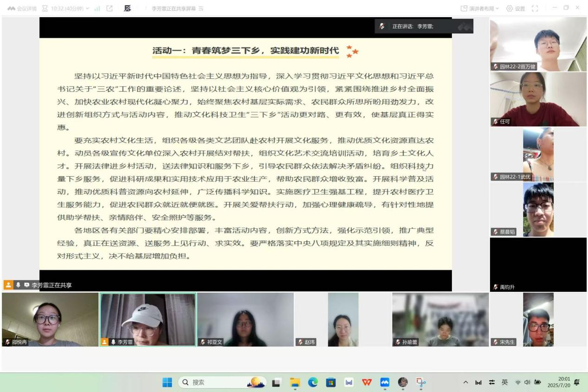
Task: Click the network signal strength icon
Action: (97, 8)
